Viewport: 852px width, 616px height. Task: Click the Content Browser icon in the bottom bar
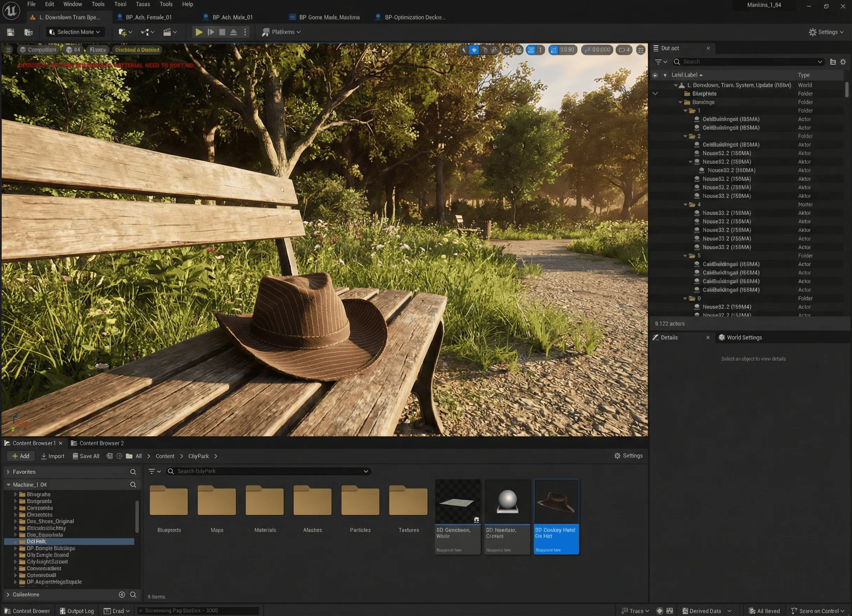8,610
